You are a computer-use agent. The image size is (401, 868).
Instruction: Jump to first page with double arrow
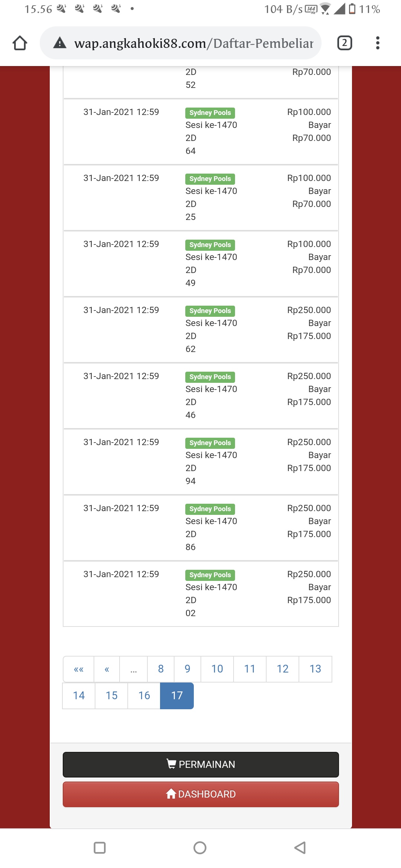(x=79, y=669)
